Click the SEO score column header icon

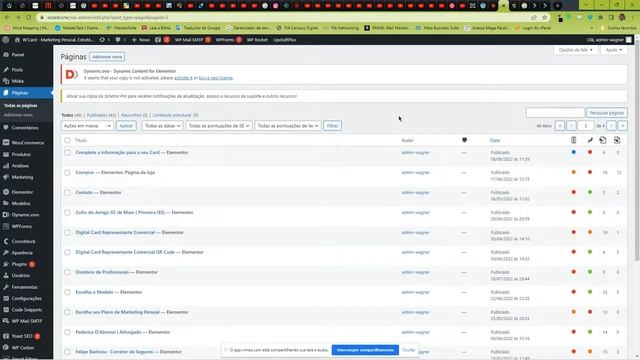click(573, 140)
